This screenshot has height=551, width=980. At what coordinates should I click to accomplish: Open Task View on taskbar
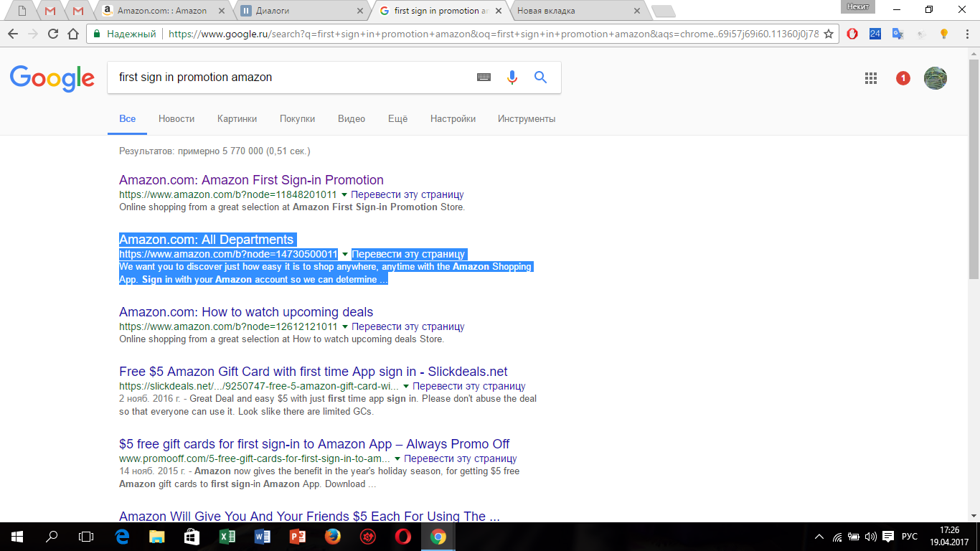pyautogui.click(x=86, y=537)
